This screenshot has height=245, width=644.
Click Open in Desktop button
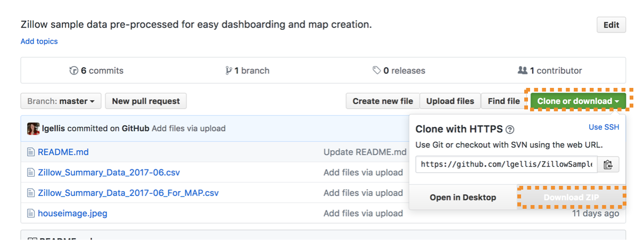pyautogui.click(x=463, y=198)
